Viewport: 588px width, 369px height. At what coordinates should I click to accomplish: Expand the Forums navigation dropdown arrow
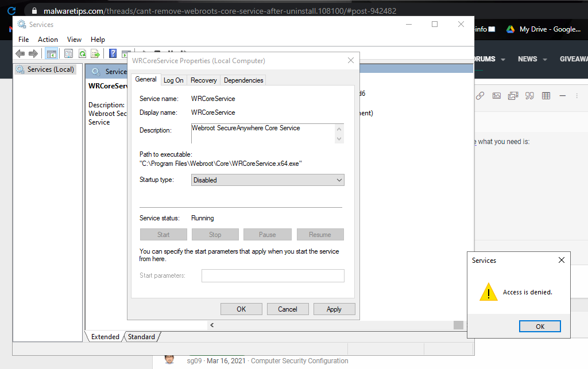[x=503, y=60]
